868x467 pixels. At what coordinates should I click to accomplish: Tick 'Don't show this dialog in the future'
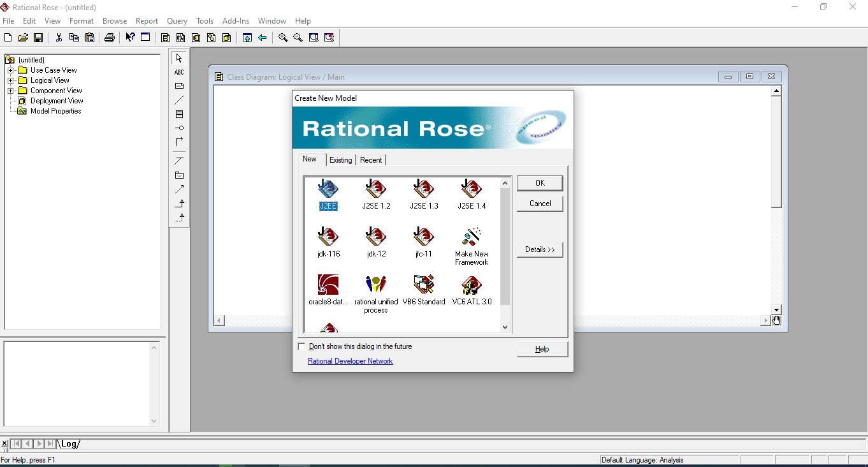coord(302,346)
